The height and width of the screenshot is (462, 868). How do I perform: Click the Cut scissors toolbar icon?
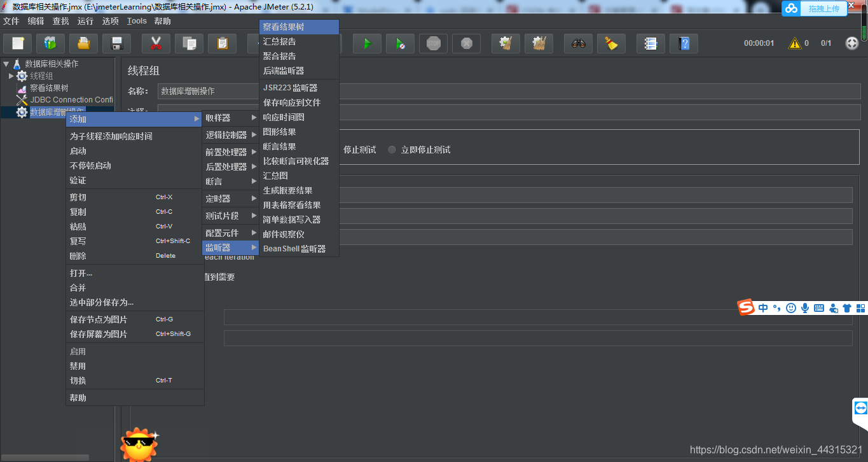pos(156,43)
